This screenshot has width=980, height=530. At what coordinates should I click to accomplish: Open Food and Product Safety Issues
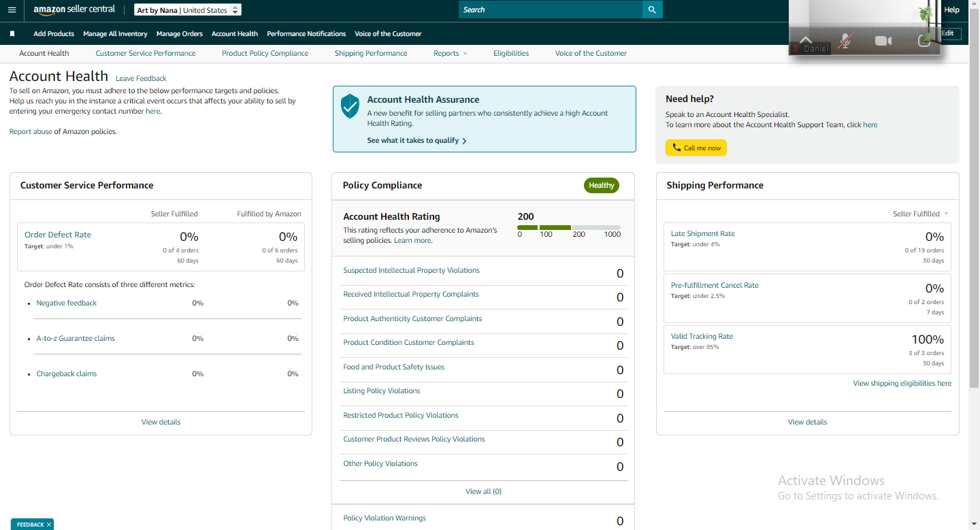(x=394, y=367)
